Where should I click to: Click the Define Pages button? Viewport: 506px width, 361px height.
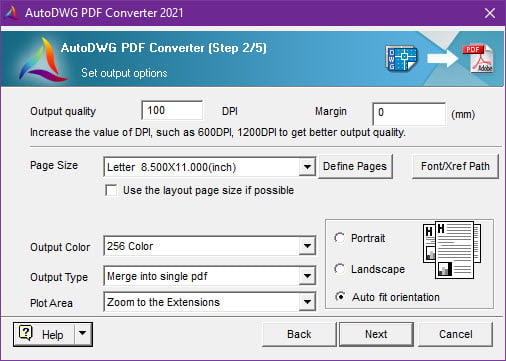click(355, 166)
